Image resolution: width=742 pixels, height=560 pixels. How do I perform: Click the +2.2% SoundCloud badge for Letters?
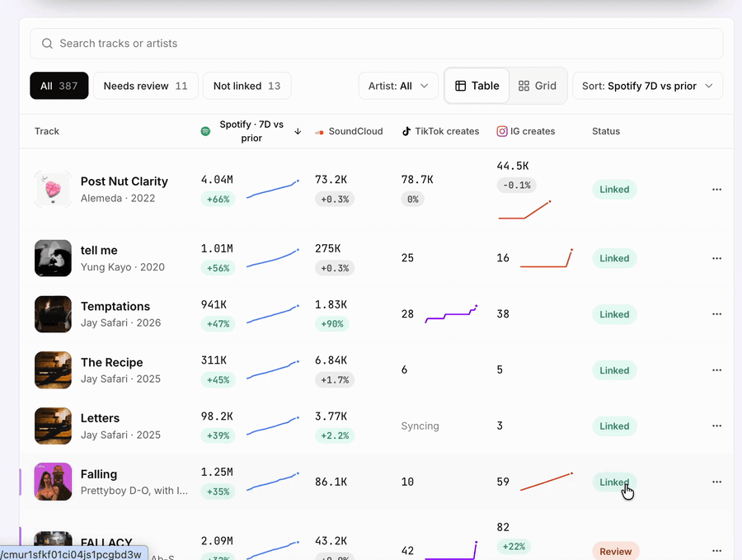335,436
